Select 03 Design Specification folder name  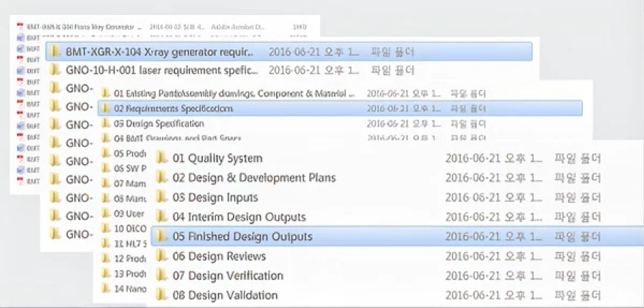click(x=159, y=123)
